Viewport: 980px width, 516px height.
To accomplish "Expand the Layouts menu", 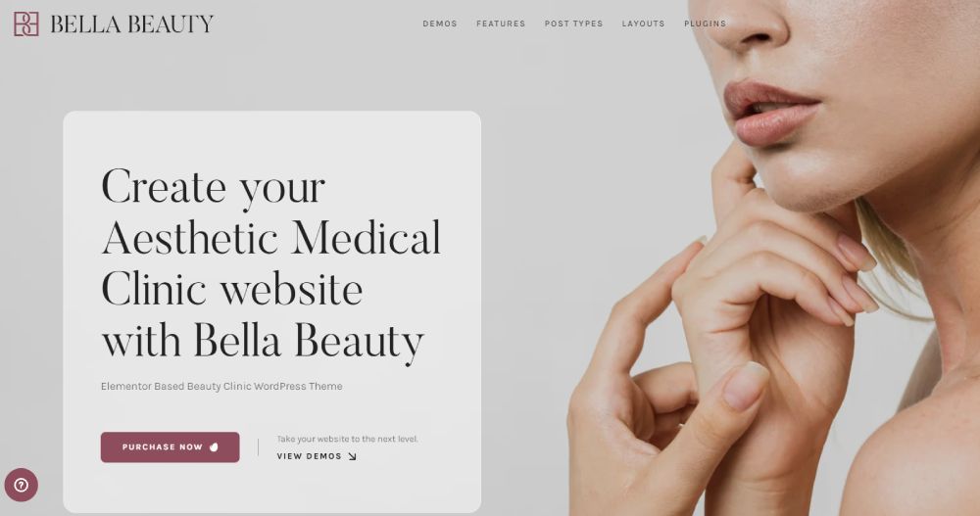I will point(643,23).
